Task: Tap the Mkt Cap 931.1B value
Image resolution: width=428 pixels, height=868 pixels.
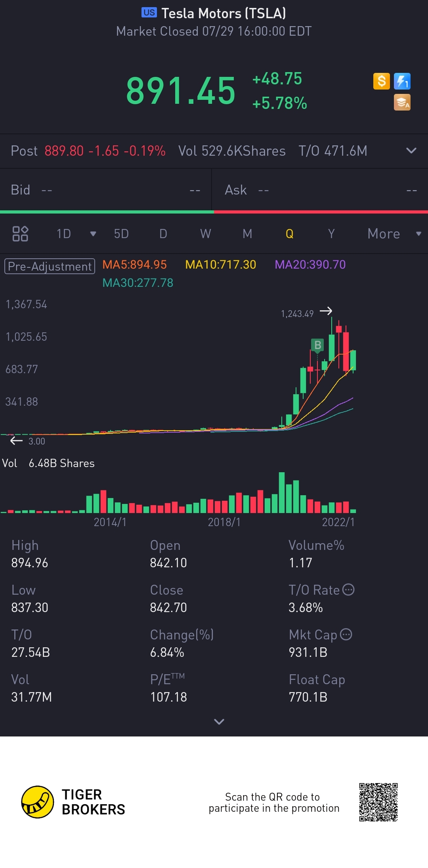Action: [x=308, y=652]
